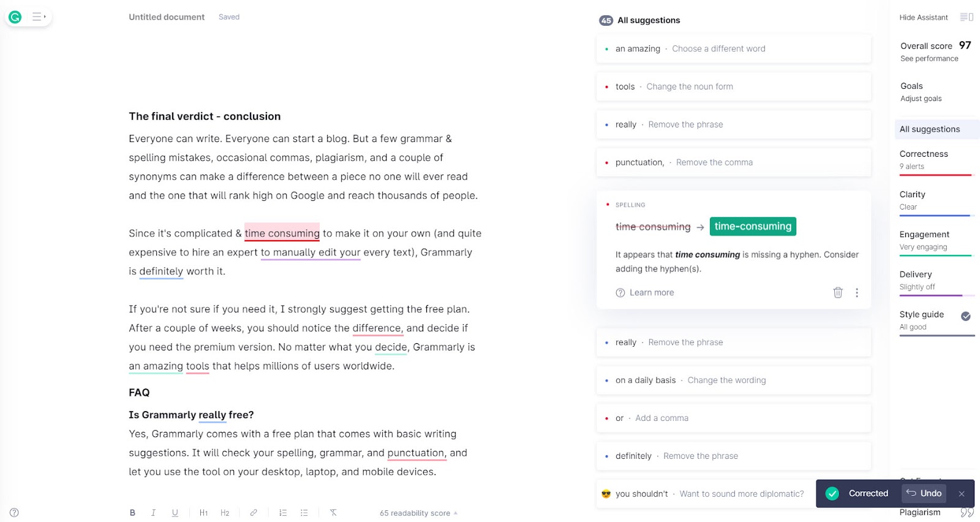Open more options for the spelling suggestion
The image size is (980, 522).
coord(857,293)
